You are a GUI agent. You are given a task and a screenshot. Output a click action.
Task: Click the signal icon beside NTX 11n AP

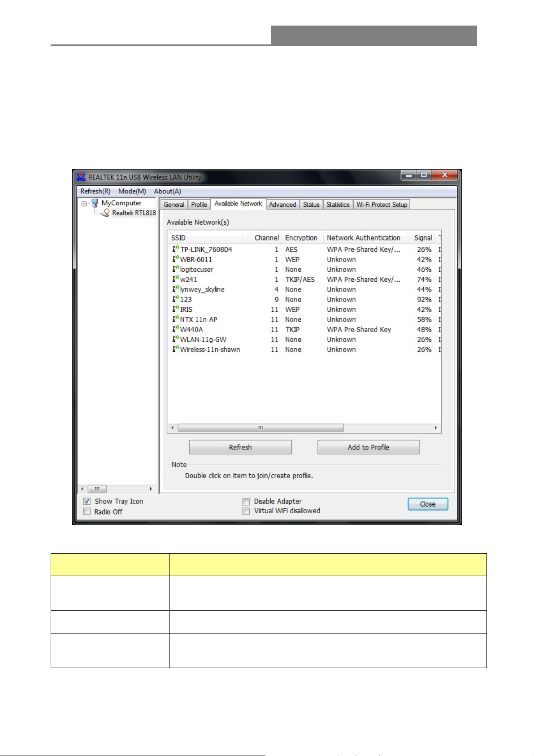tap(176, 319)
